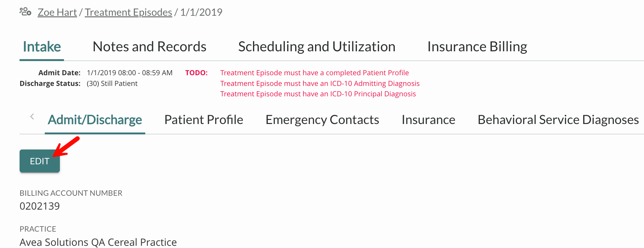644x248 pixels.
Task: Select the 1/1/2019 episode in breadcrumb
Action: pyautogui.click(x=201, y=12)
